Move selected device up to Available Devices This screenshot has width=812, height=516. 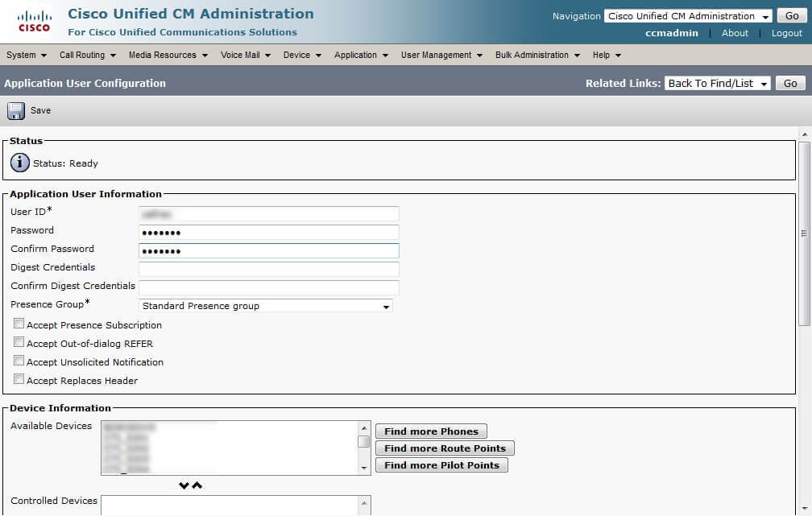click(x=197, y=485)
